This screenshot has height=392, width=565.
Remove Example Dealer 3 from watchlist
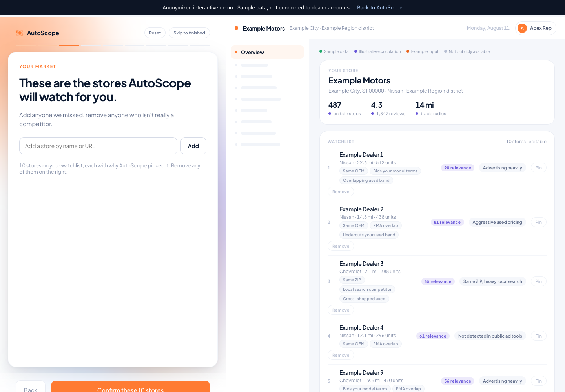point(341,310)
